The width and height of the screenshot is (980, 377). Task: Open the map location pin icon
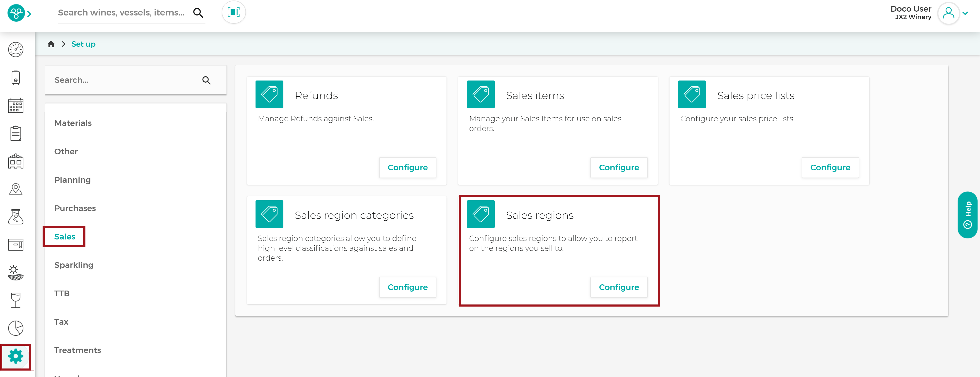tap(15, 189)
